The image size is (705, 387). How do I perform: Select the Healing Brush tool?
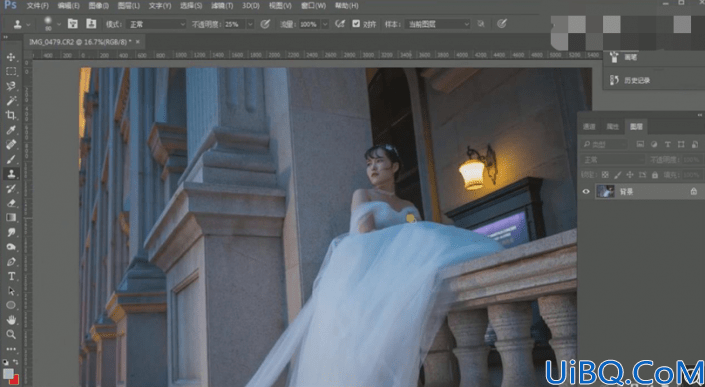click(11, 145)
